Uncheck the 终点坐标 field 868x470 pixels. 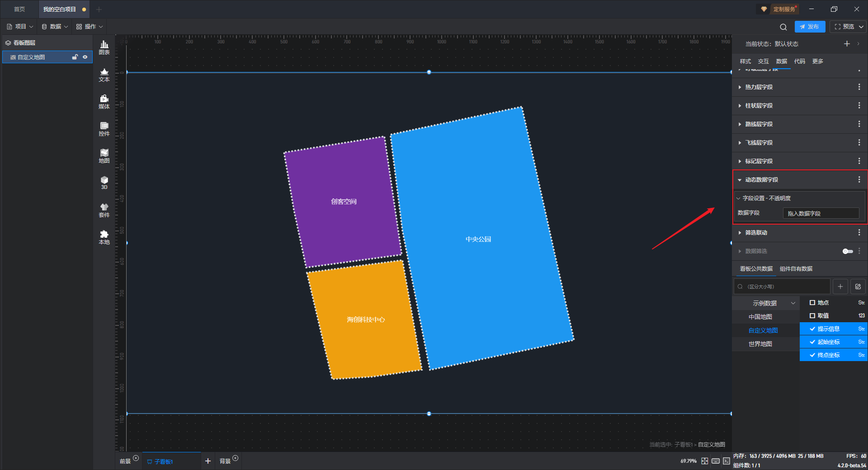812,355
